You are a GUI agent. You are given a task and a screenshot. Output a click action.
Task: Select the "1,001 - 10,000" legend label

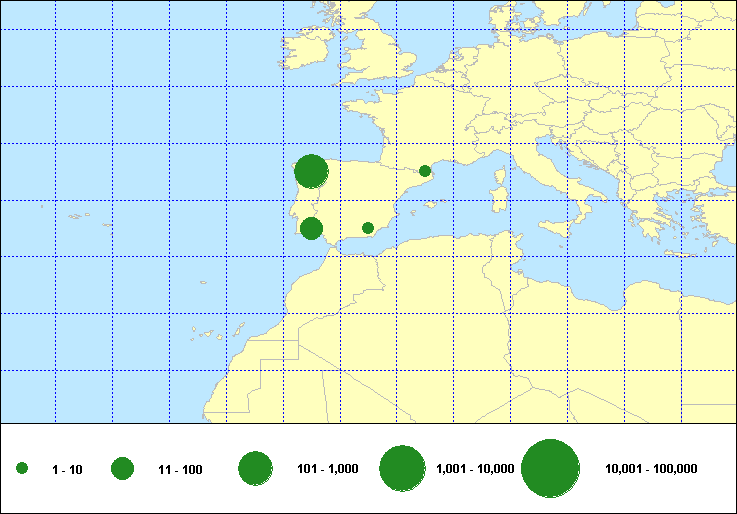pyautogui.click(x=475, y=469)
